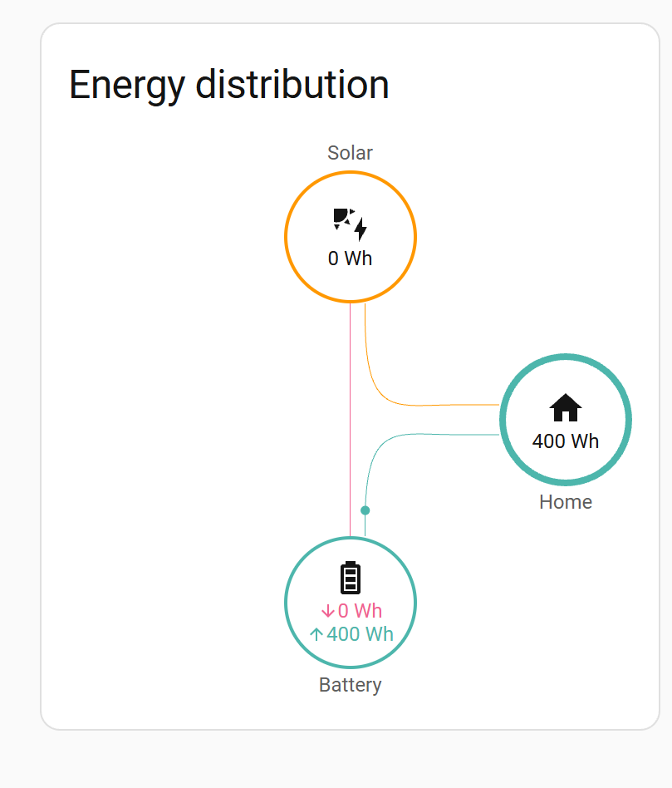Click the Home label
The image size is (672, 788).
pyautogui.click(x=566, y=502)
